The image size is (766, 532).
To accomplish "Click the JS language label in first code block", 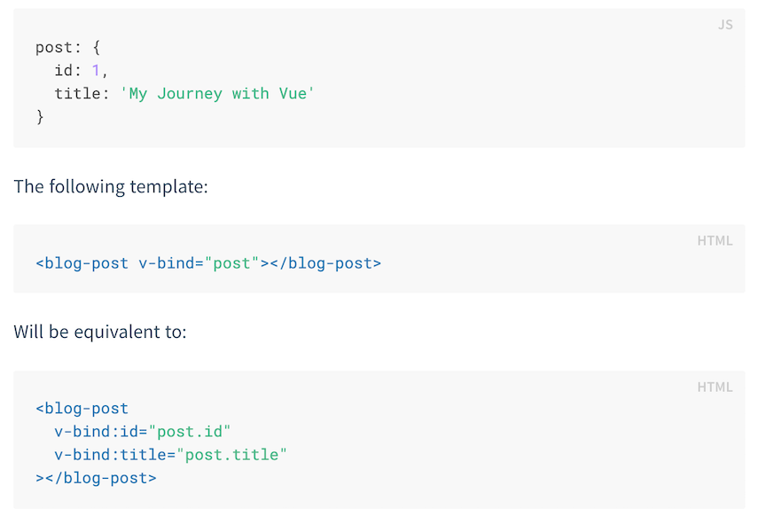I will (x=724, y=25).
